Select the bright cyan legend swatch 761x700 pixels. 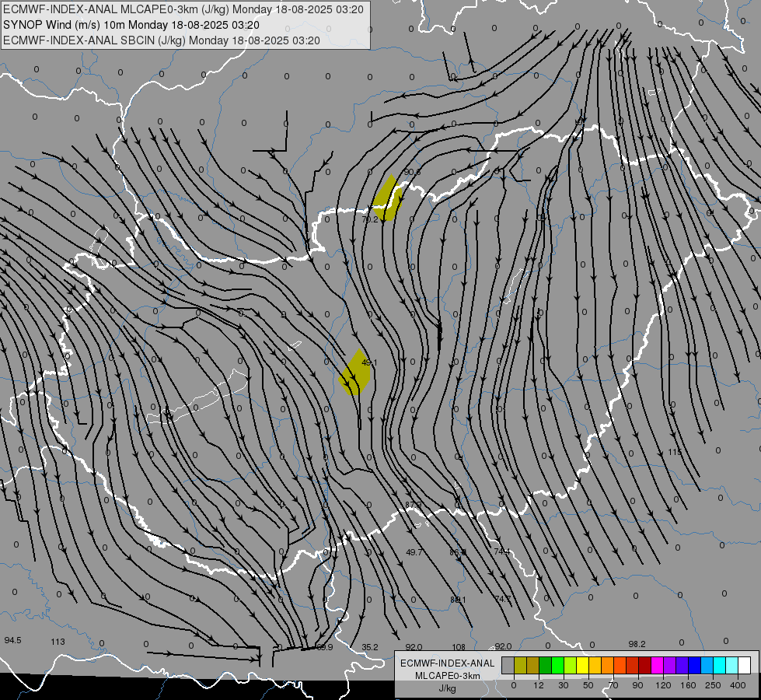(x=720, y=665)
